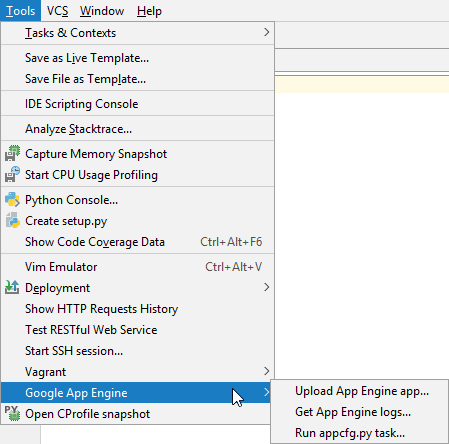Expand the Google App Engine submenu arrow

(266, 392)
